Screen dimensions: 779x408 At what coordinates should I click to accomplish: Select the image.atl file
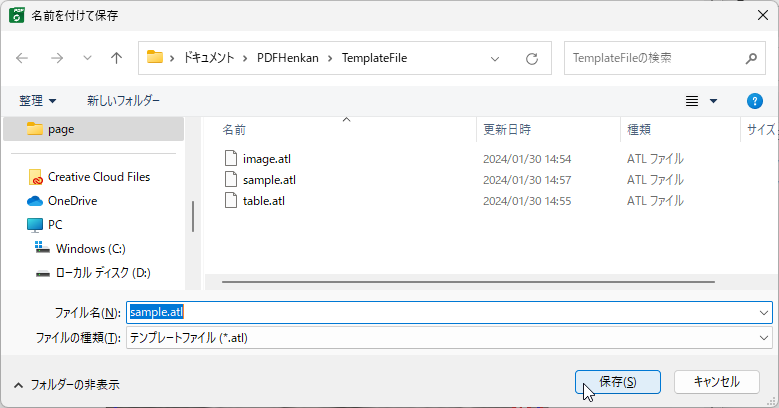[267, 159]
